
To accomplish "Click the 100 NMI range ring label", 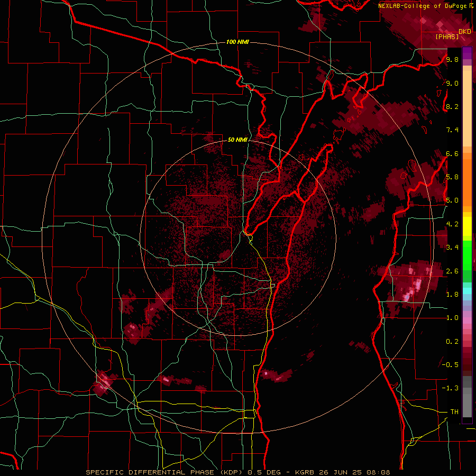I will (x=237, y=42).
